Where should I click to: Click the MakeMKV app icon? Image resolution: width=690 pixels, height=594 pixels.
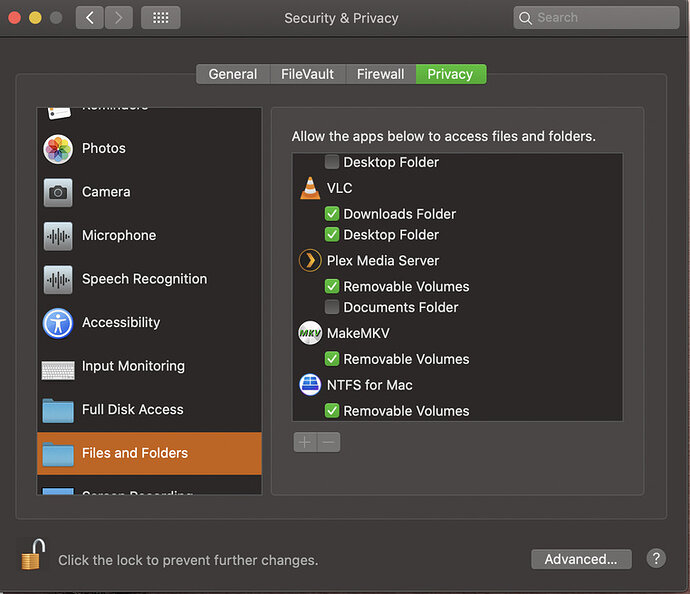[x=310, y=333]
